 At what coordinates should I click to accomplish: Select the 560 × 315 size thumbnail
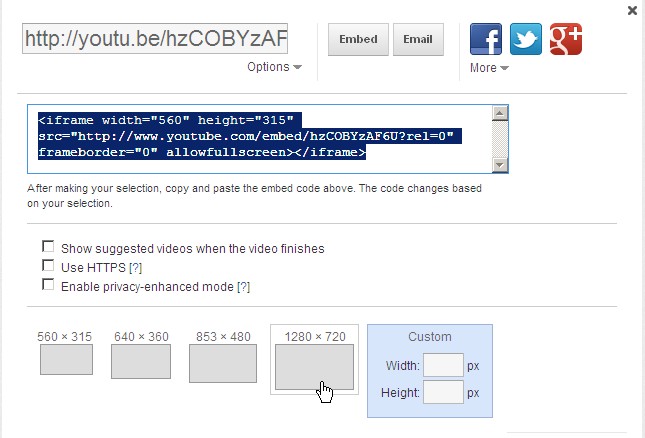click(66, 359)
